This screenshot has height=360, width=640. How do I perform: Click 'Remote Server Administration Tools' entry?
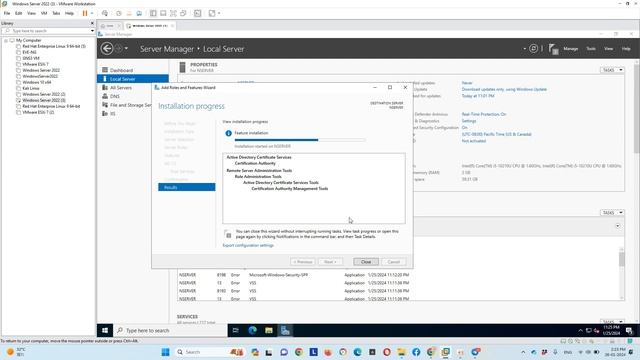click(259, 171)
